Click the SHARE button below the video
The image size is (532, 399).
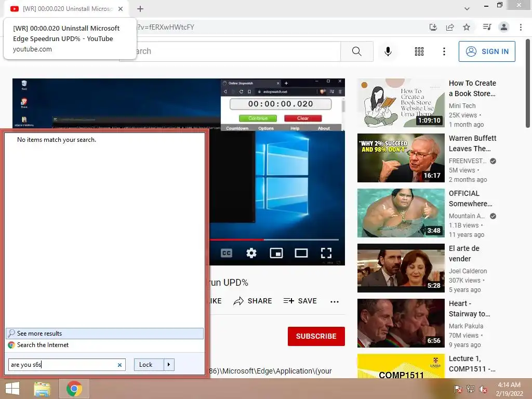click(x=253, y=301)
